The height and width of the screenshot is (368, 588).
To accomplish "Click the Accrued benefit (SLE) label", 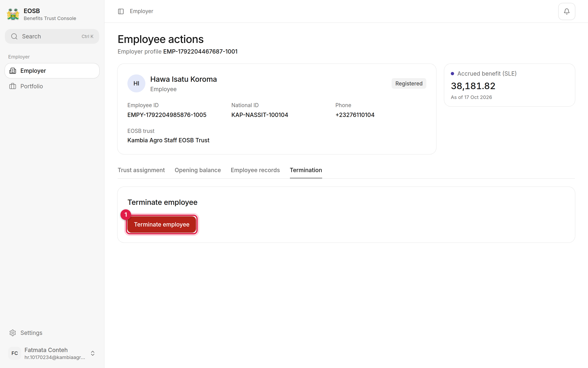I will (487, 74).
